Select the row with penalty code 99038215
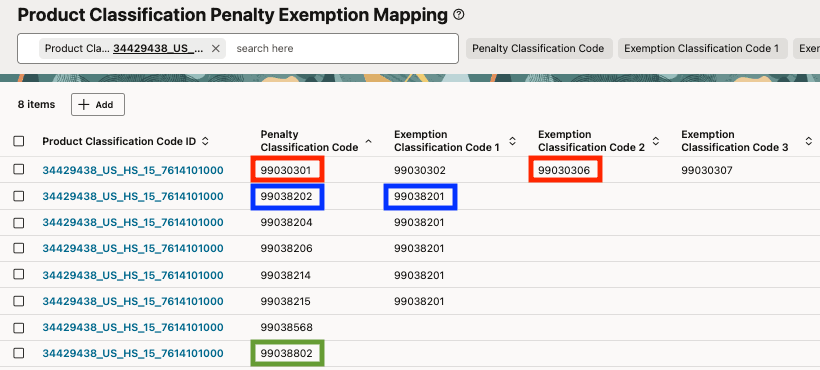The image size is (820, 370). click(x=19, y=301)
